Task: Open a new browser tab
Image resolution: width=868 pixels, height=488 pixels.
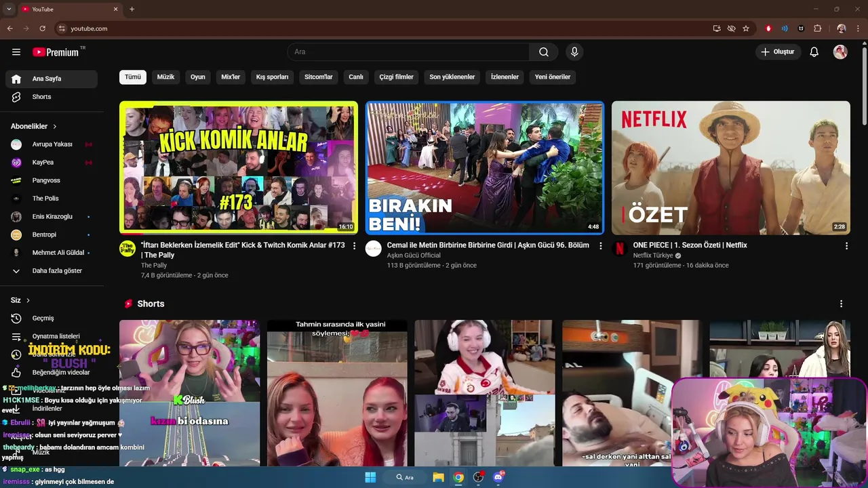Action: tap(132, 9)
